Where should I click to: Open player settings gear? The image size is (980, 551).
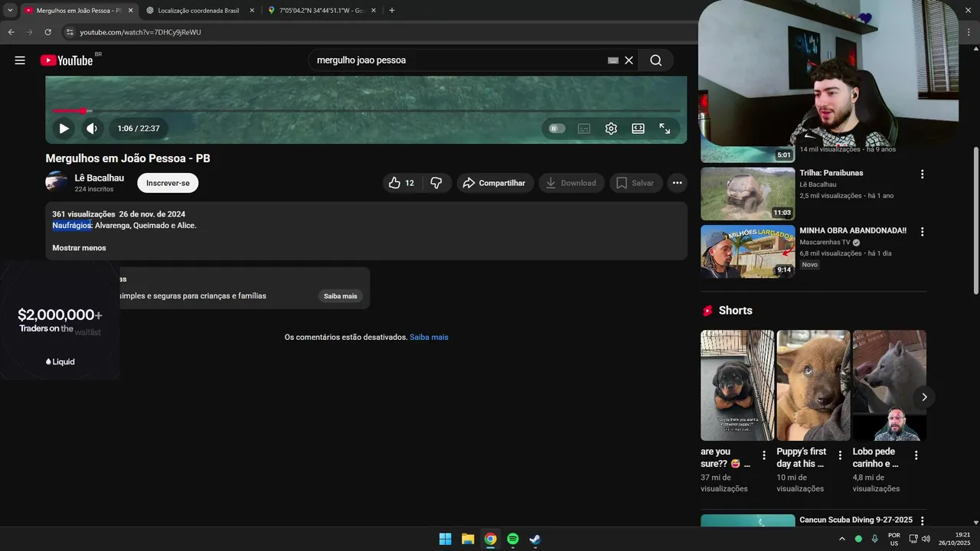[x=611, y=129]
